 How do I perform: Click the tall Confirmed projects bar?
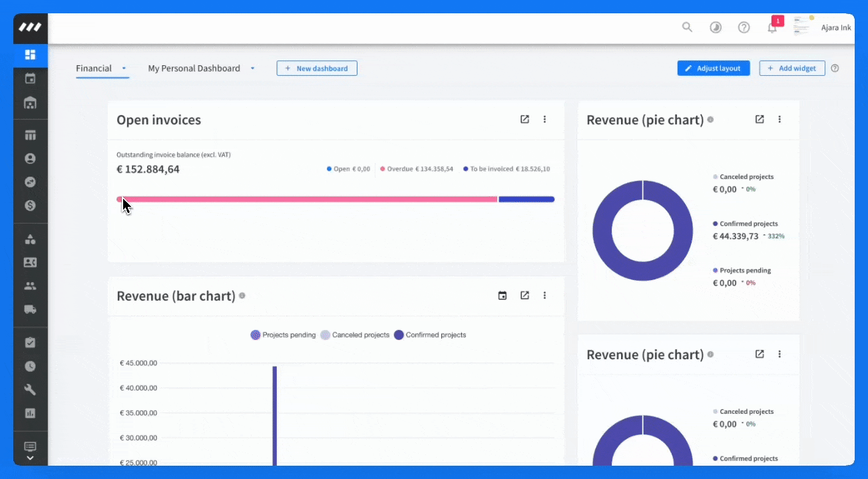point(274,416)
